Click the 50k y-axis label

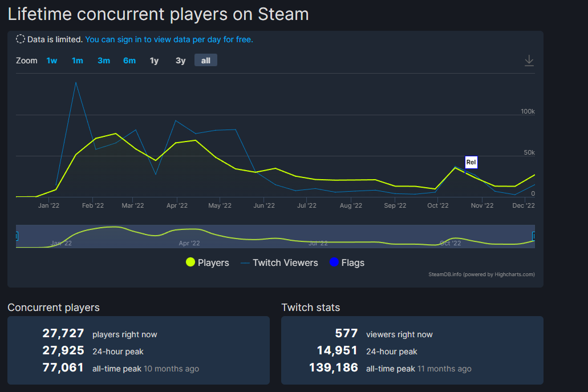point(529,152)
